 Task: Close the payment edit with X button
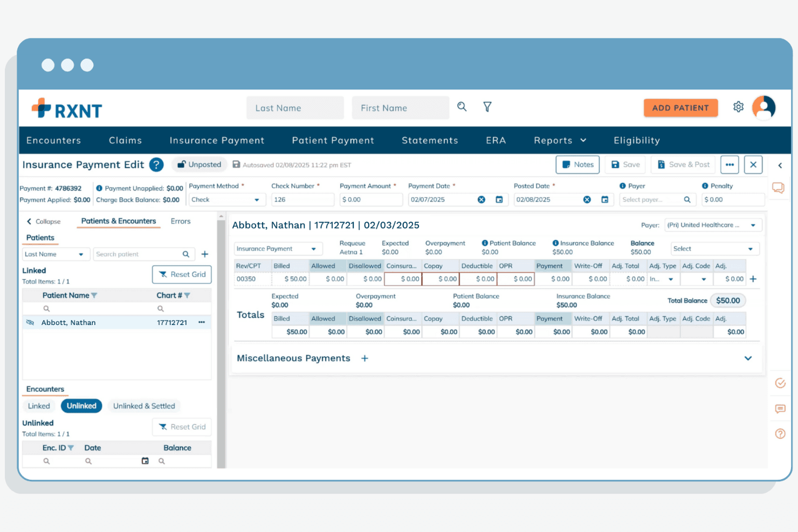click(753, 165)
